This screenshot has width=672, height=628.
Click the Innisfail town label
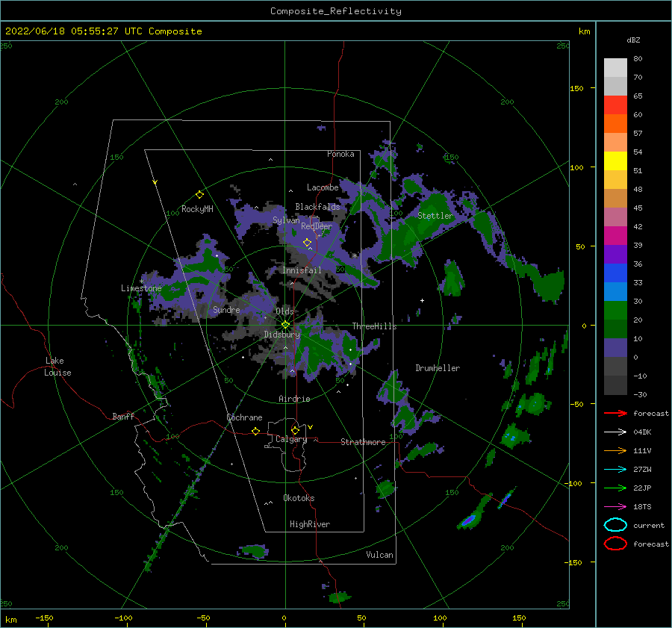coord(302,270)
